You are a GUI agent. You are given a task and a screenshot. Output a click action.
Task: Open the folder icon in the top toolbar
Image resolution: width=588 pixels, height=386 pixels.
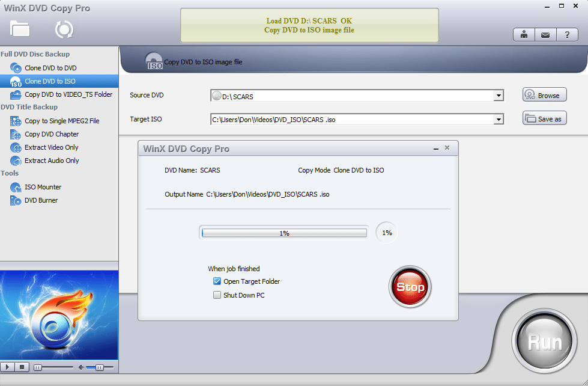tap(20, 29)
